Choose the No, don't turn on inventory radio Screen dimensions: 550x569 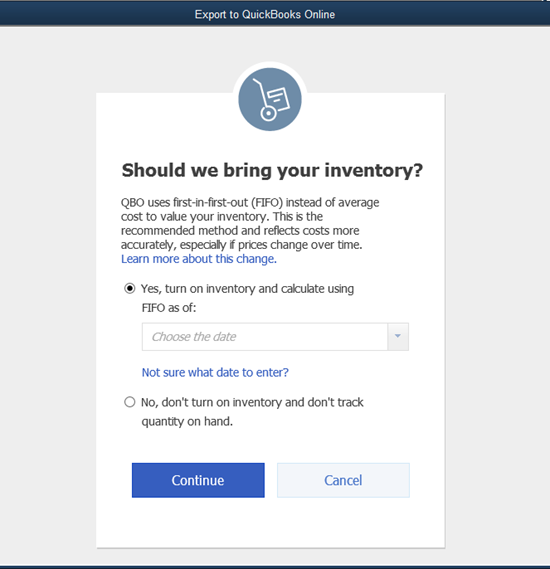(x=130, y=402)
